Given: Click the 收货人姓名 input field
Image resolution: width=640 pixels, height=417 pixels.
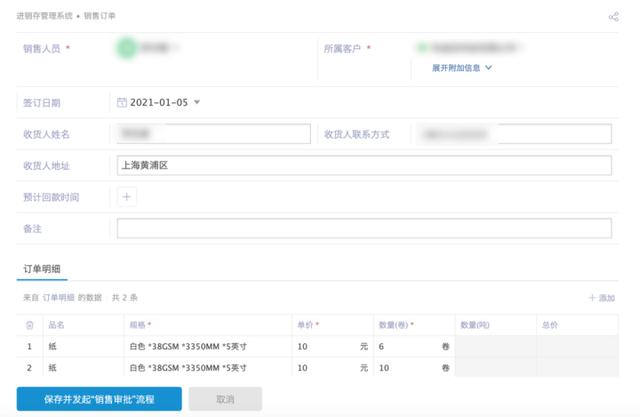Looking at the screenshot, I should pyautogui.click(x=213, y=134).
